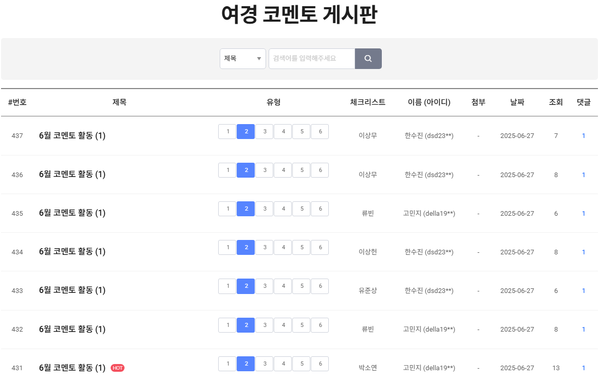Select type 1 in row 433
Screen dimensions: 600x380
coord(227,286)
